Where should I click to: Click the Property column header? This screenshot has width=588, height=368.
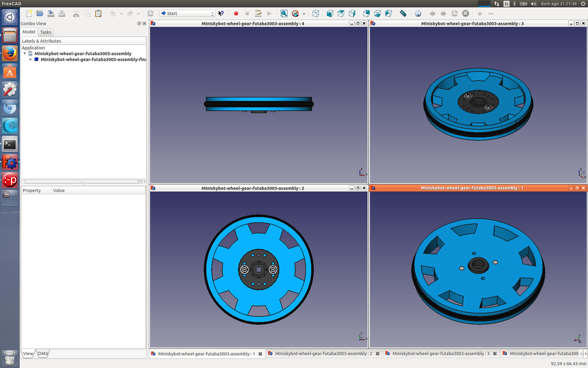pos(32,190)
